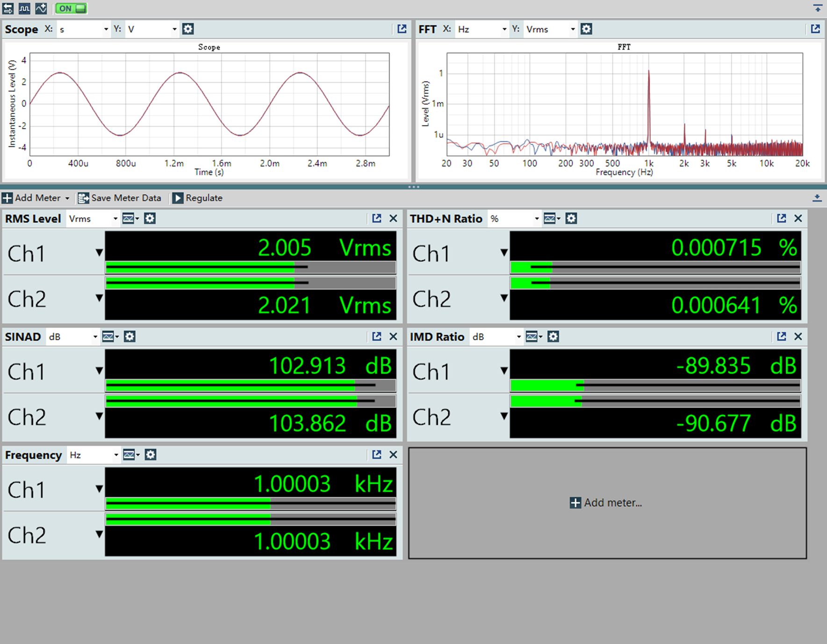Viewport: 827px width, 644px height.
Task: Close the Frequency meter panel
Action: click(393, 455)
